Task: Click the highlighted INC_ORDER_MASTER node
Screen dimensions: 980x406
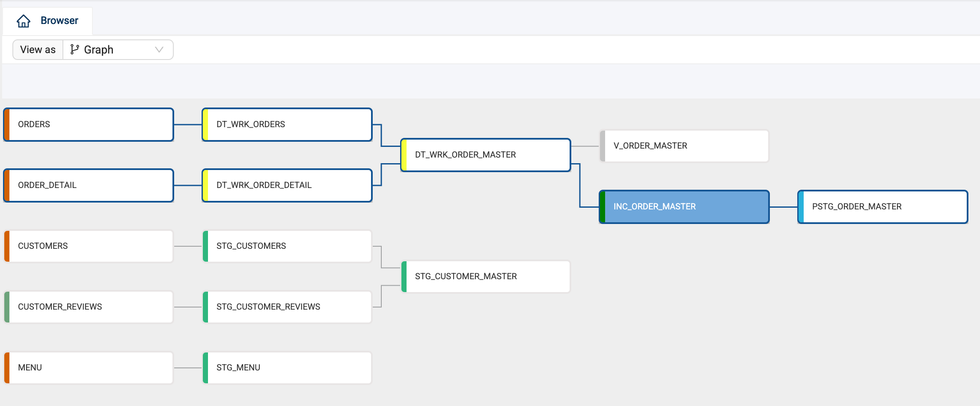Action: point(684,207)
